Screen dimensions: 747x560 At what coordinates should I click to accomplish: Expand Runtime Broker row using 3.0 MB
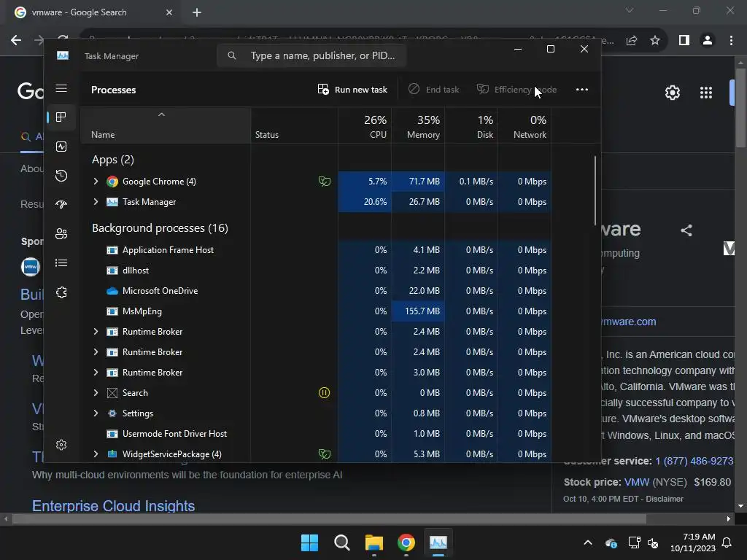[96, 373]
